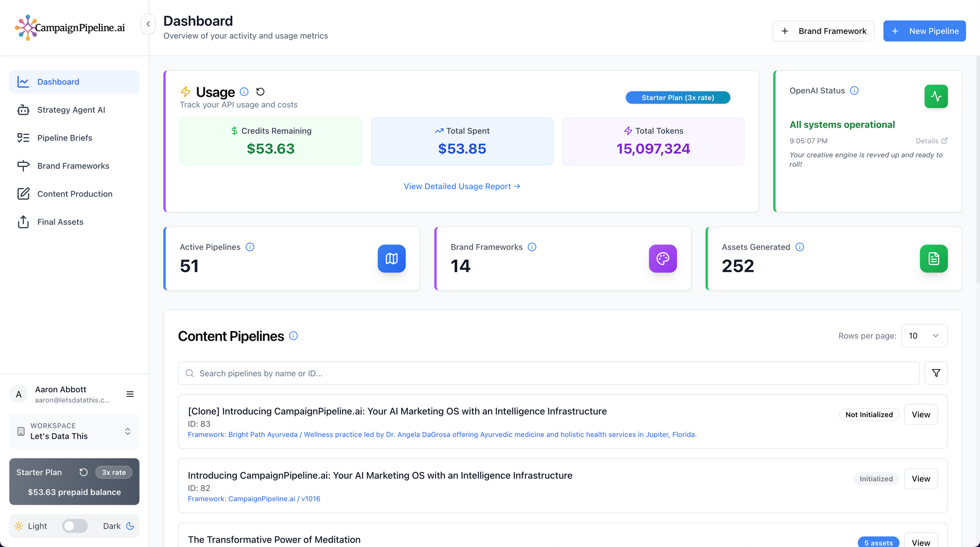Click the $53.63 prepaid balance text
The width and height of the screenshot is (980, 547).
tap(74, 492)
